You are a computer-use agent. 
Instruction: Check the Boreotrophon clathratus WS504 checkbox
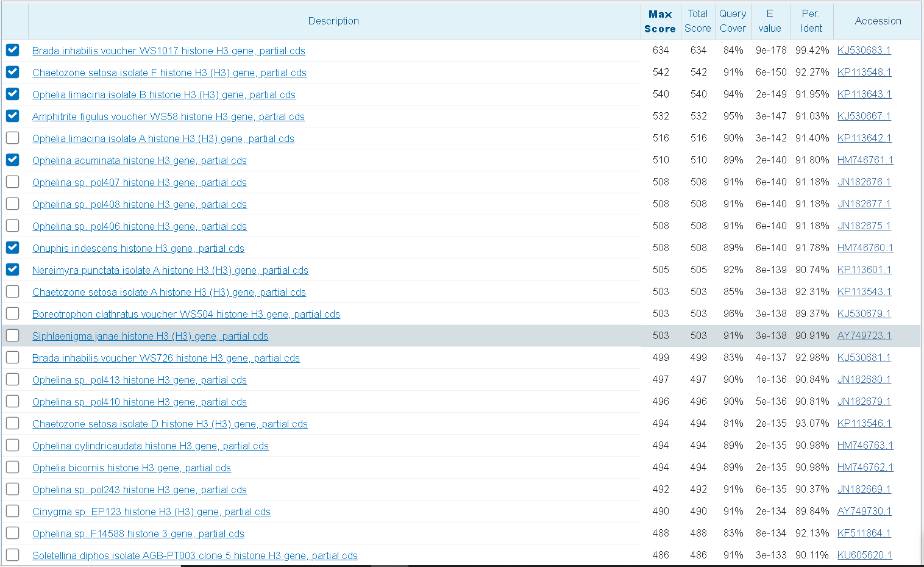[x=13, y=313]
